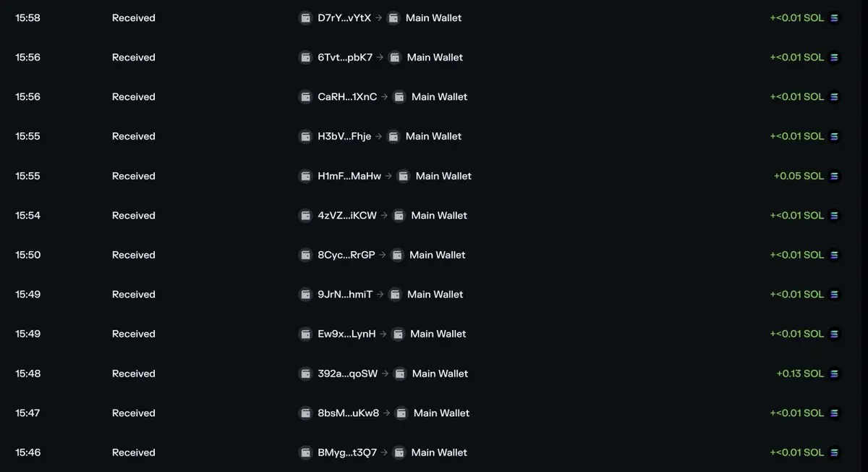Open address Ew9x...LynH

(346, 334)
